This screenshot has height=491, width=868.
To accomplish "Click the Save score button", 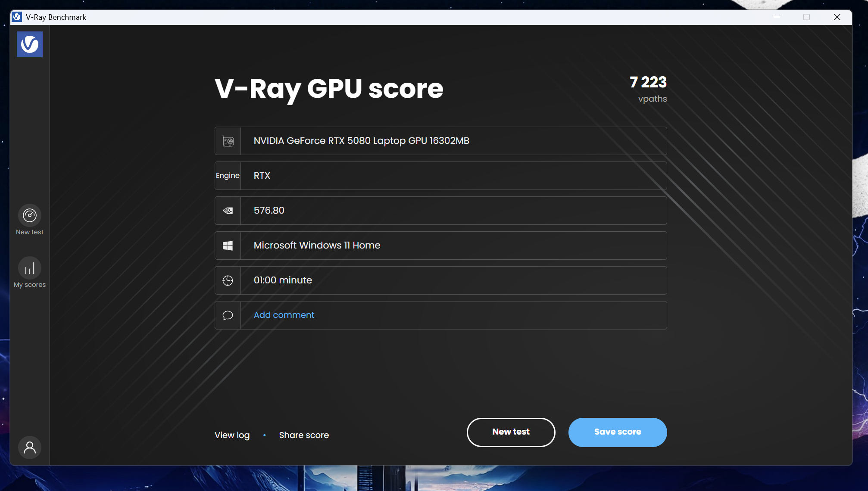I will 618,432.
